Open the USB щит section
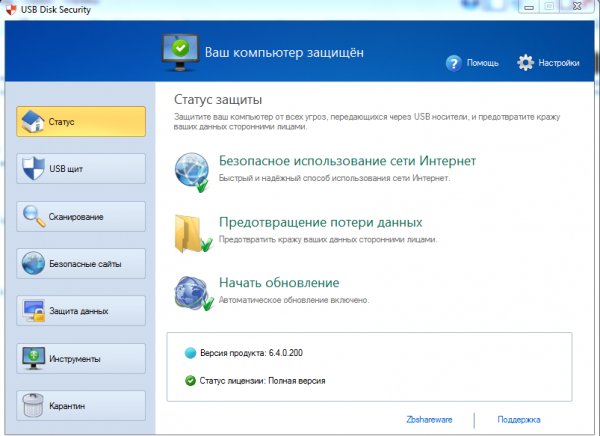This screenshot has height=436, width=600. (81, 168)
